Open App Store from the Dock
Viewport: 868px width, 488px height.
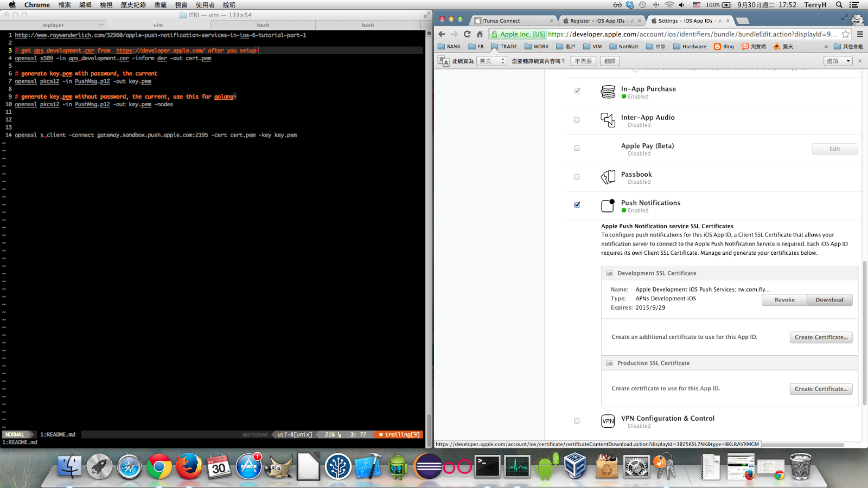(248, 466)
